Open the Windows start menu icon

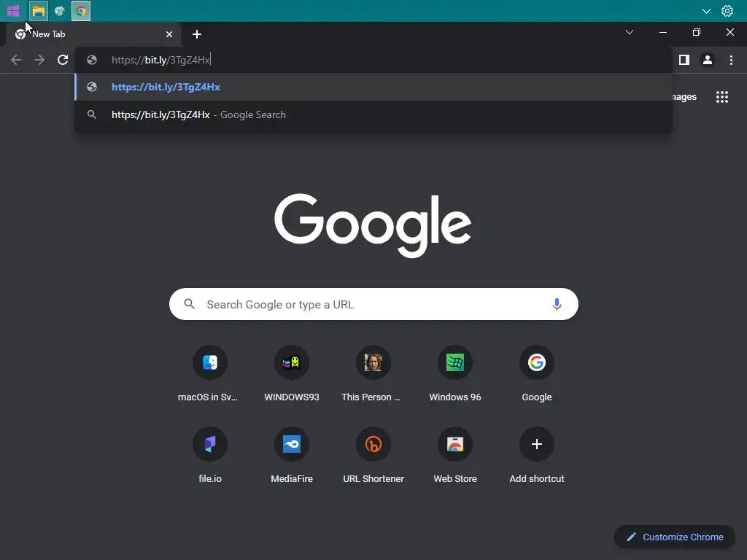pyautogui.click(x=13, y=10)
